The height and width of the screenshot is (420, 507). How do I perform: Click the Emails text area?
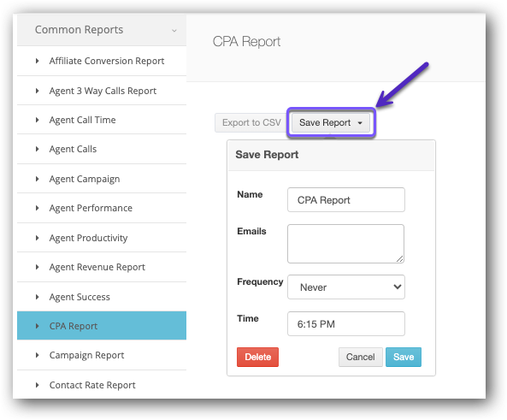coord(345,244)
